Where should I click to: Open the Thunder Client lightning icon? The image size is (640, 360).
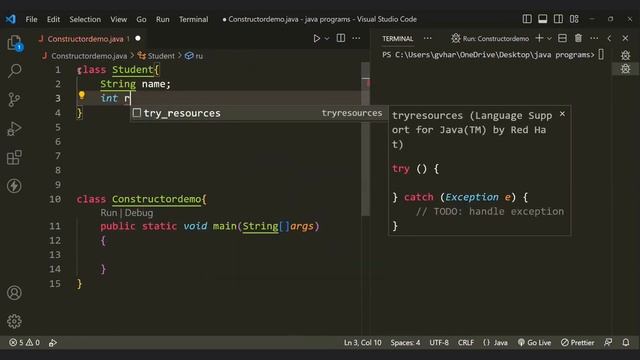coord(14,186)
